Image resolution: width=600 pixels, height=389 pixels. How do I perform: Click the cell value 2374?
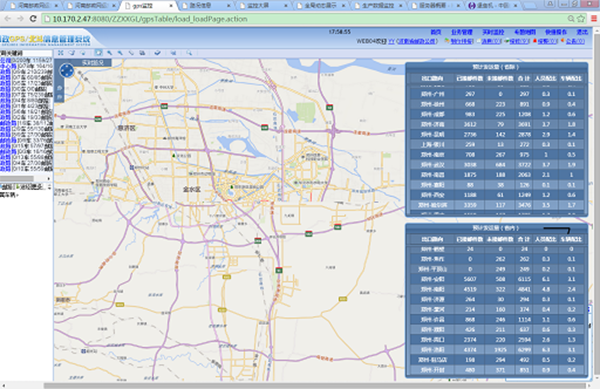click(470, 340)
